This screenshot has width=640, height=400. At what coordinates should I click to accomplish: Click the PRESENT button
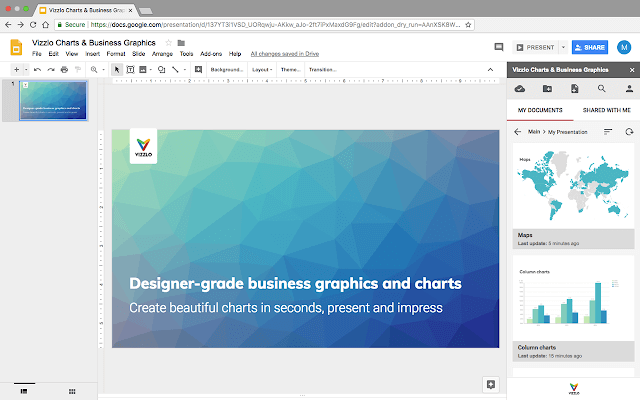[x=536, y=47]
